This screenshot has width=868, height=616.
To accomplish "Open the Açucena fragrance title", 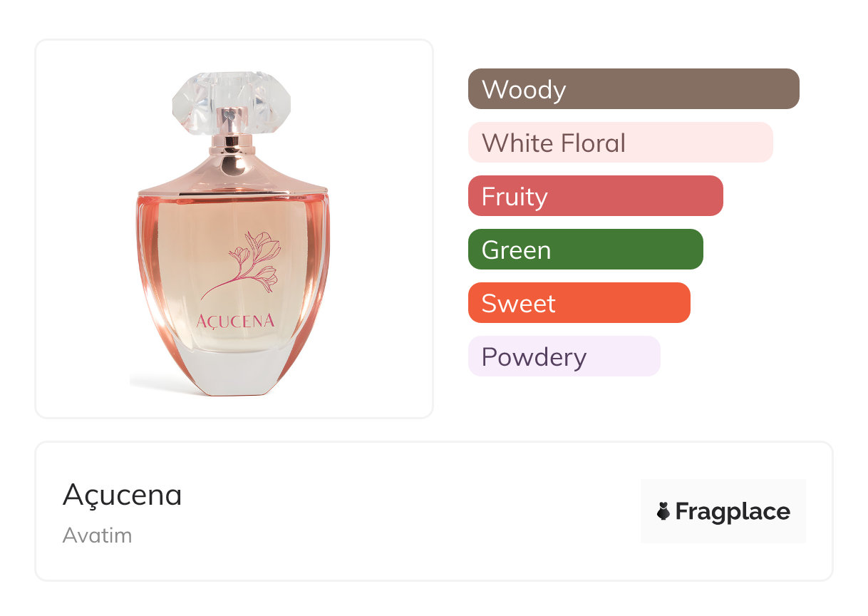I will [122, 495].
